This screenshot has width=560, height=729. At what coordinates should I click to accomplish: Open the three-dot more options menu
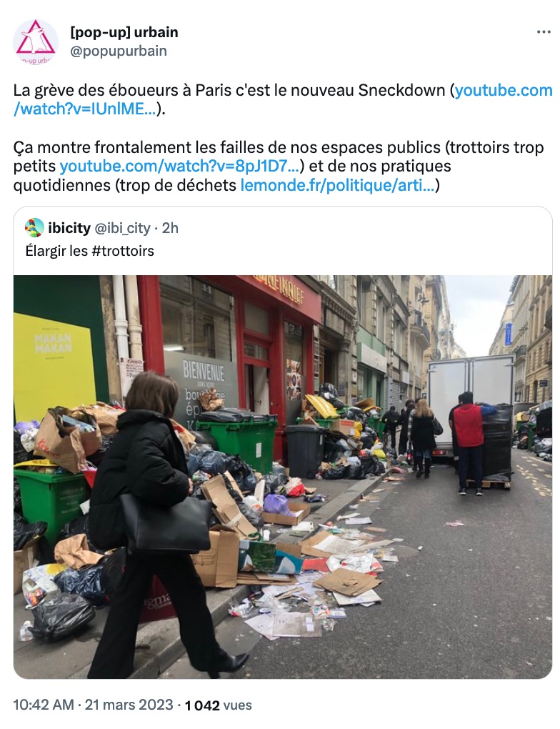pyautogui.click(x=544, y=32)
